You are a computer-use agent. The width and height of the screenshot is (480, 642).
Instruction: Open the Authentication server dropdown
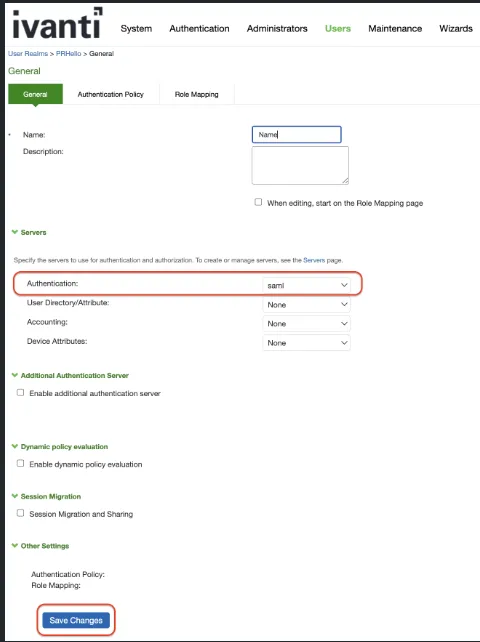(x=306, y=285)
